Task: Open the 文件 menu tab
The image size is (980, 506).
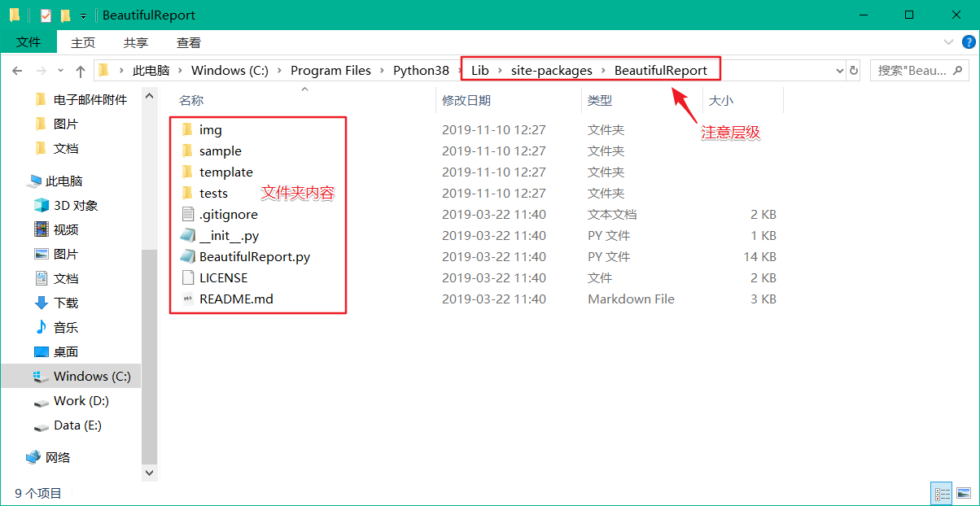Action: coord(28,42)
